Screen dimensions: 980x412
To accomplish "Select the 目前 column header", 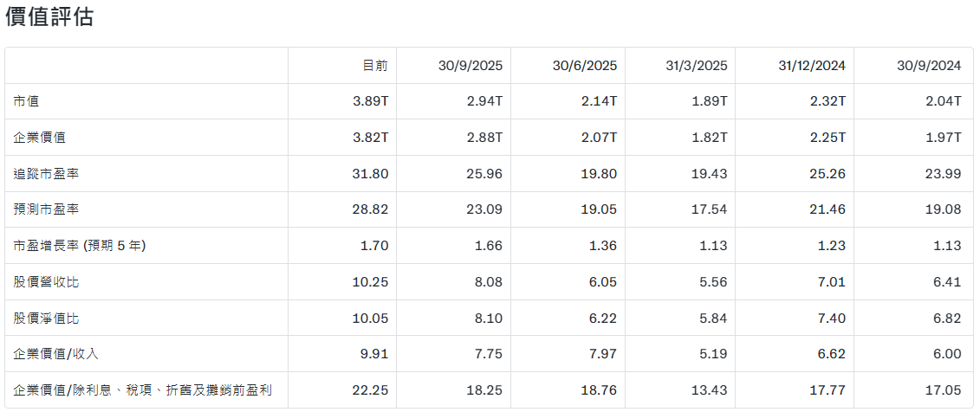I will pos(374,66).
